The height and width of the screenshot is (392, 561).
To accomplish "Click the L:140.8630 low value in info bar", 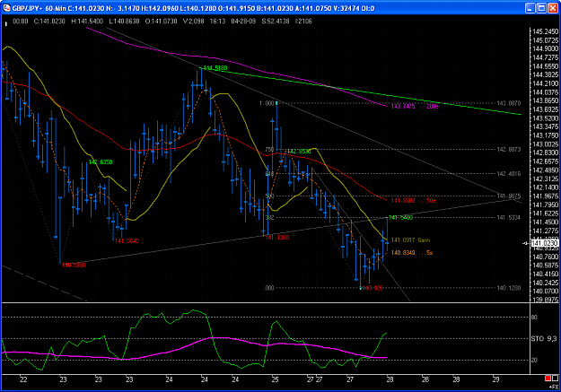I will (x=124, y=22).
